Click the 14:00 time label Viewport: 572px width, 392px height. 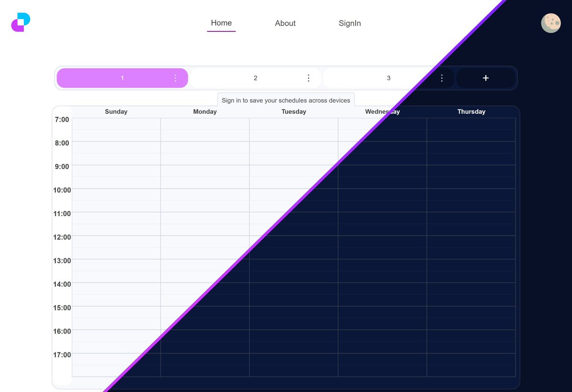pyautogui.click(x=62, y=284)
